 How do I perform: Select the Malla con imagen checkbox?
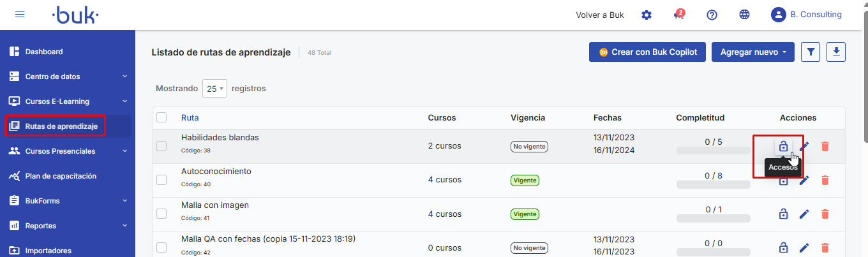click(x=161, y=214)
